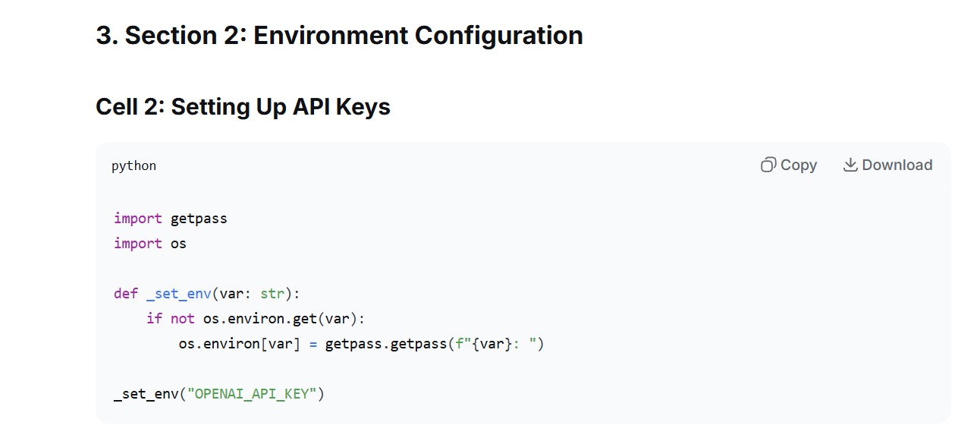This screenshot has width=980, height=438.
Task: Click the 'Cell 2: Setting Up API Keys' heading
Action: (x=243, y=106)
